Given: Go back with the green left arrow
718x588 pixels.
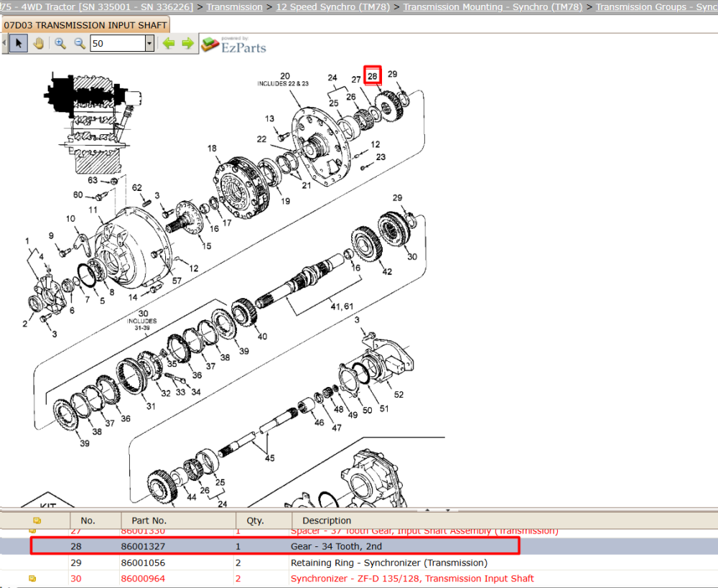Looking at the screenshot, I should click(x=169, y=44).
